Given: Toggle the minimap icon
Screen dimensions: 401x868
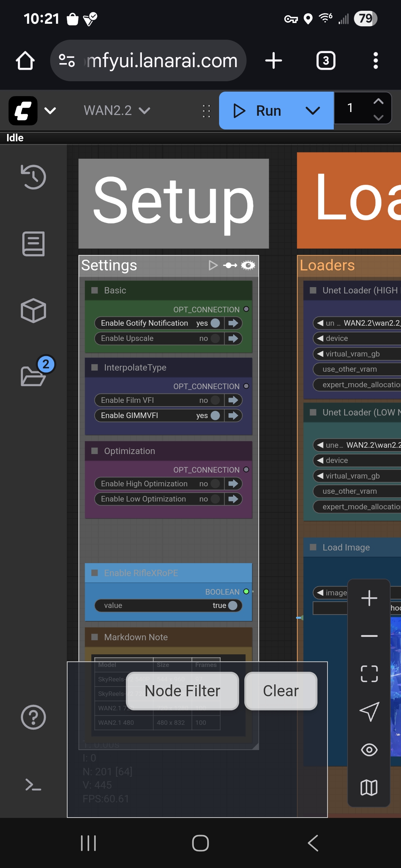Looking at the screenshot, I should click(369, 788).
